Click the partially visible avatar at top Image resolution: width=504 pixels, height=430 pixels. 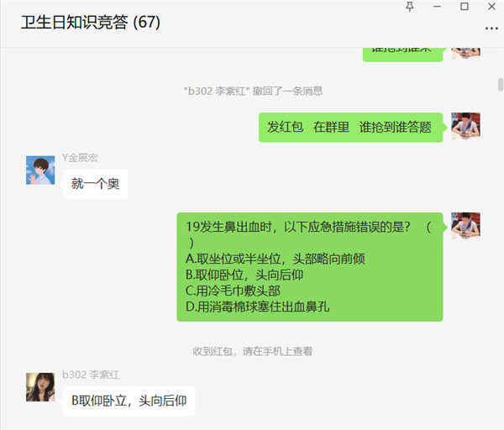[x=465, y=53]
